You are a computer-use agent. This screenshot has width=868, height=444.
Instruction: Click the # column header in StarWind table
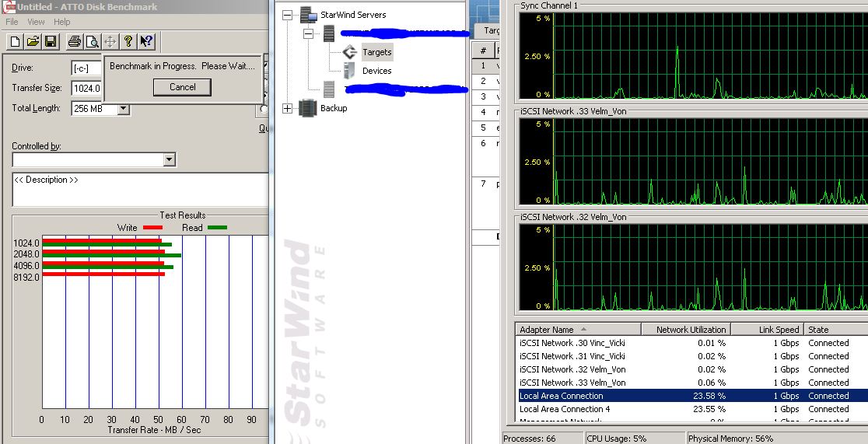(x=483, y=51)
